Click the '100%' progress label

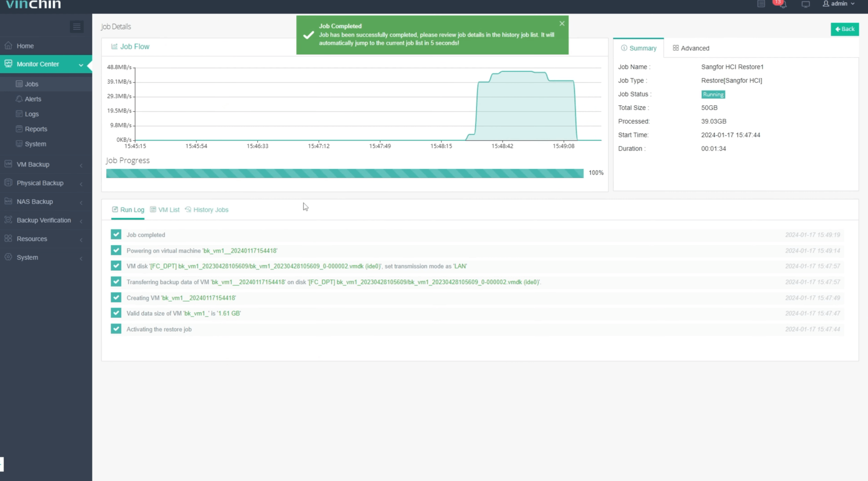(x=596, y=173)
